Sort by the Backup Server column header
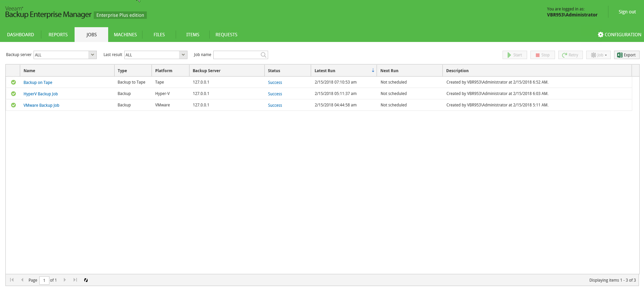Screen dimensions: 644x287 (x=227, y=70)
